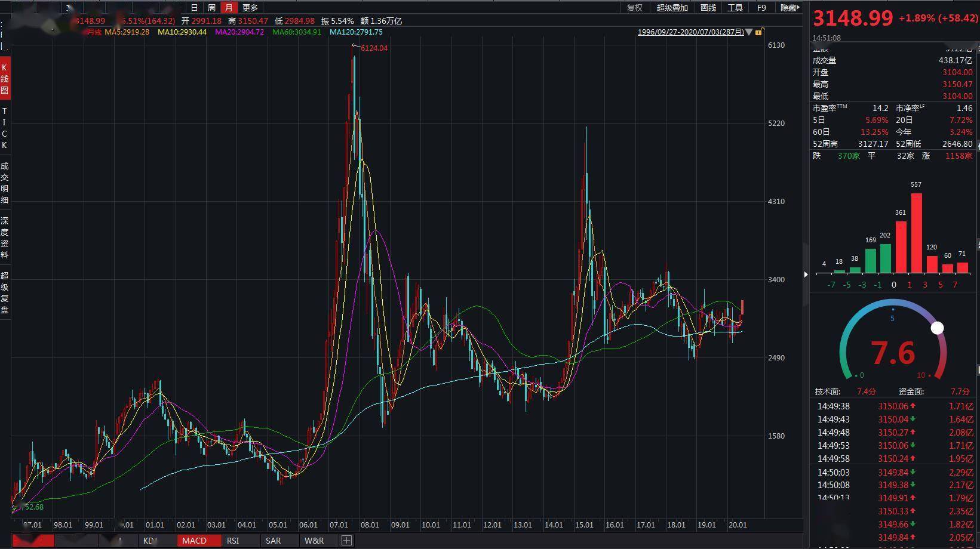The height and width of the screenshot is (549, 980).
Task: Click the lock icon beside date range
Action: (x=759, y=32)
